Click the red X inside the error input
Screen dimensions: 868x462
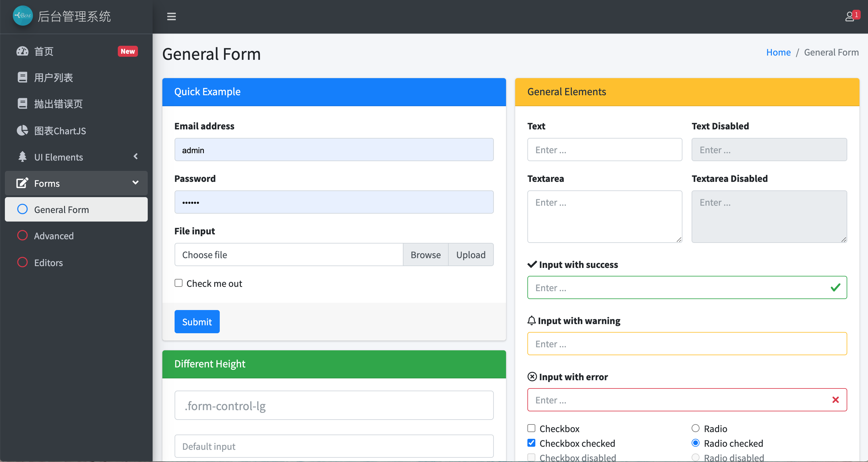(835, 400)
